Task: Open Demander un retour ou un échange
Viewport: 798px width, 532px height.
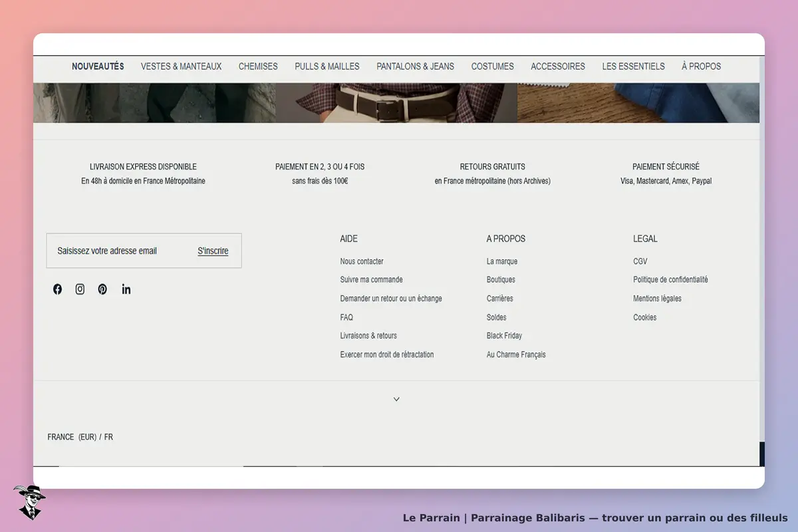Action: coord(391,299)
